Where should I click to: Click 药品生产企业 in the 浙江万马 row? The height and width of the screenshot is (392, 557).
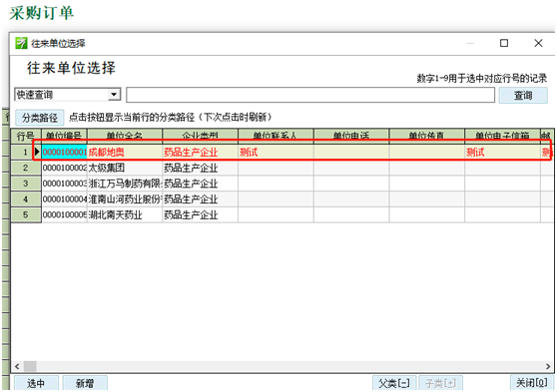tap(200, 184)
